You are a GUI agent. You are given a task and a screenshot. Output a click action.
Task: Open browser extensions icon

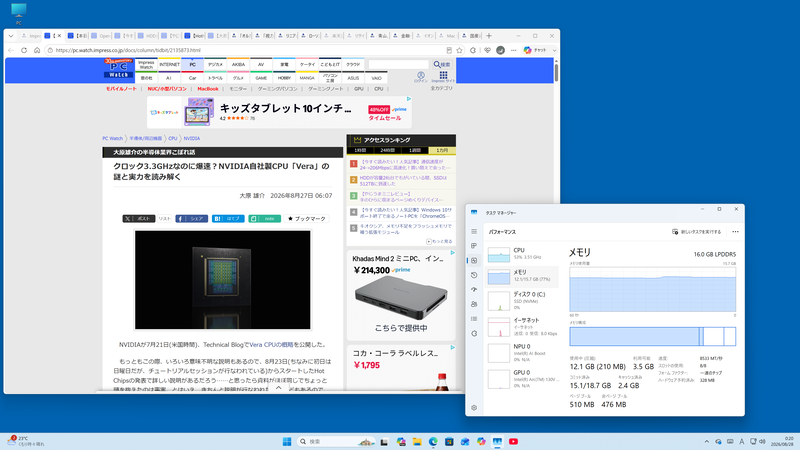[473, 50]
